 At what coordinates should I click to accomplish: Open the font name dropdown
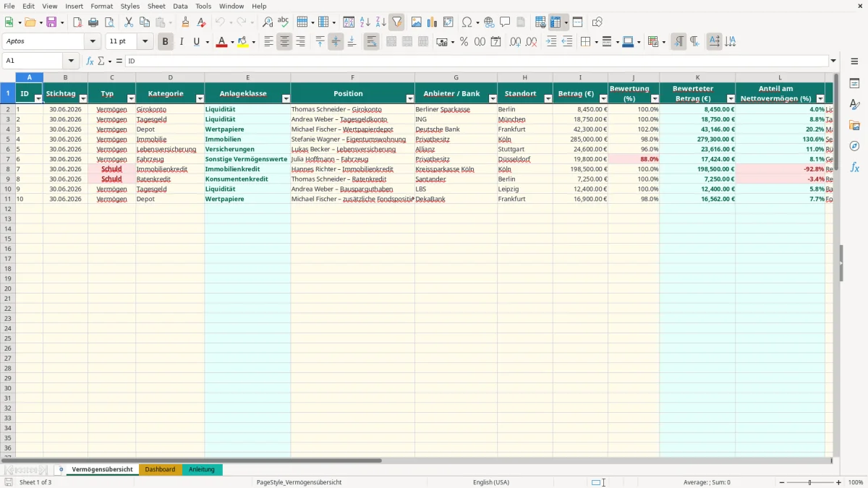pyautogui.click(x=93, y=42)
